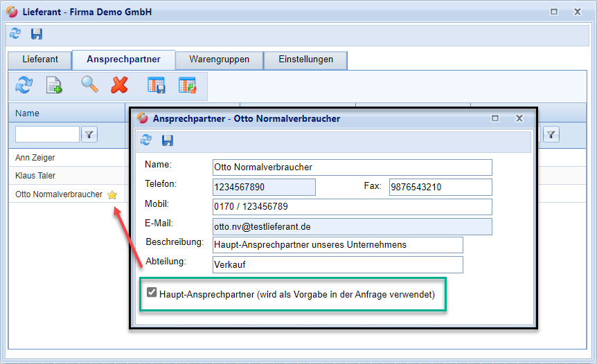Save the Otto Normalverbraucher contact dialog

coord(168,140)
